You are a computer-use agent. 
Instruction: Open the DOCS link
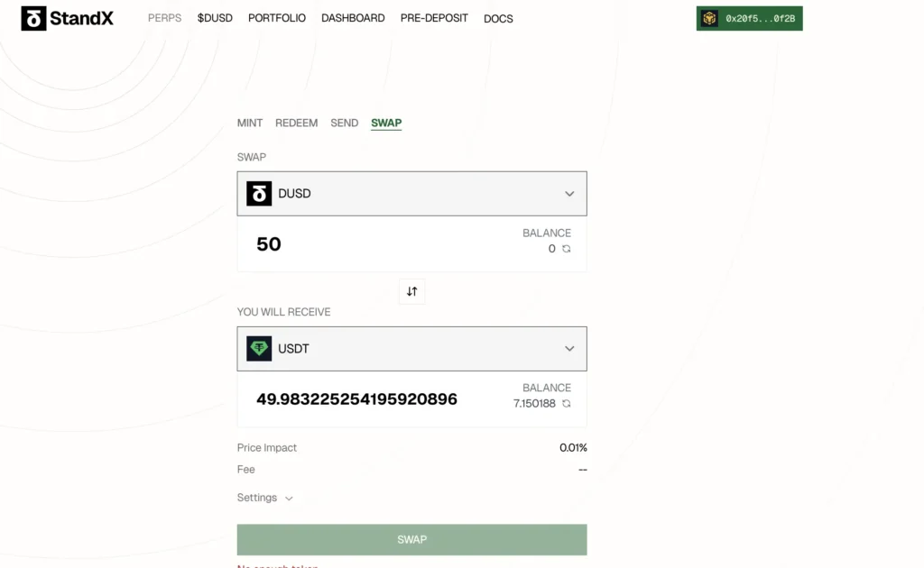(x=498, y=18)
